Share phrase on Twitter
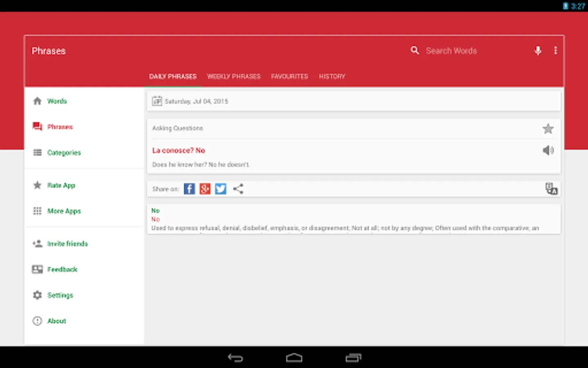Screen dimensions: 588x368 (x=220, y=189)
